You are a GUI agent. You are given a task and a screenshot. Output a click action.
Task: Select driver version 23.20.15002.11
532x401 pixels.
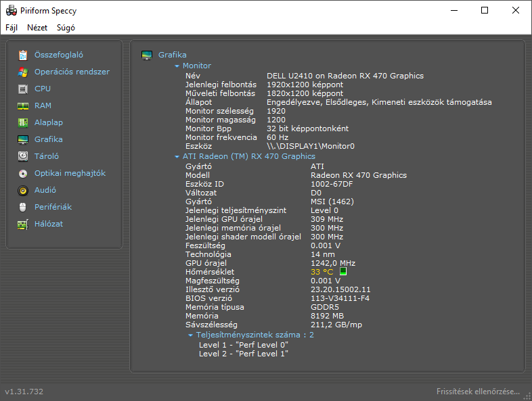coord(340,289)
